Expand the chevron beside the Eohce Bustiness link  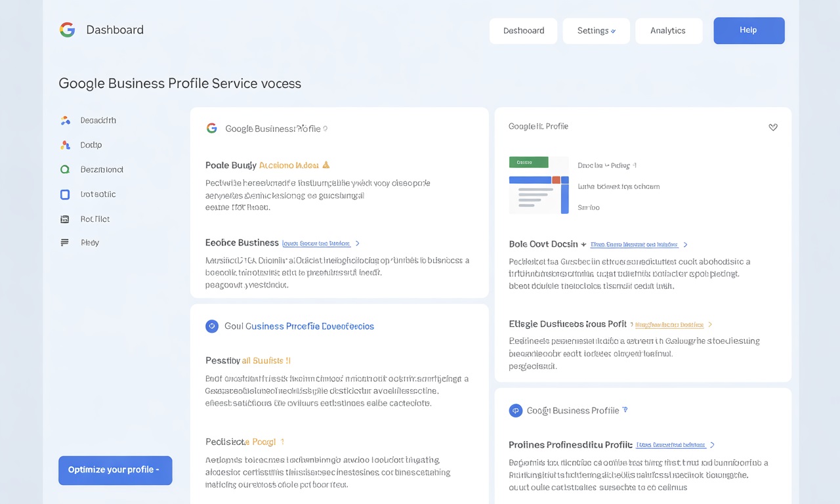click(358, 243)
